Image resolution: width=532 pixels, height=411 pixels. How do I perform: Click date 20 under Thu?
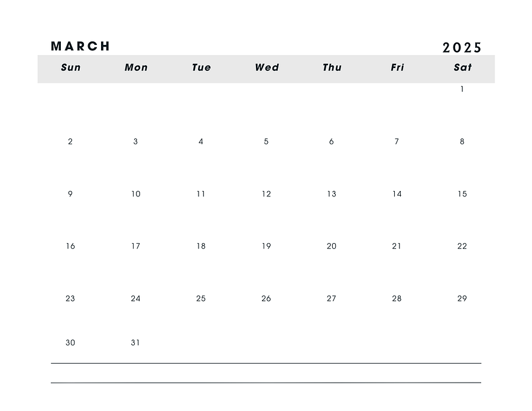pyautogui.click(x=332, y=246)
